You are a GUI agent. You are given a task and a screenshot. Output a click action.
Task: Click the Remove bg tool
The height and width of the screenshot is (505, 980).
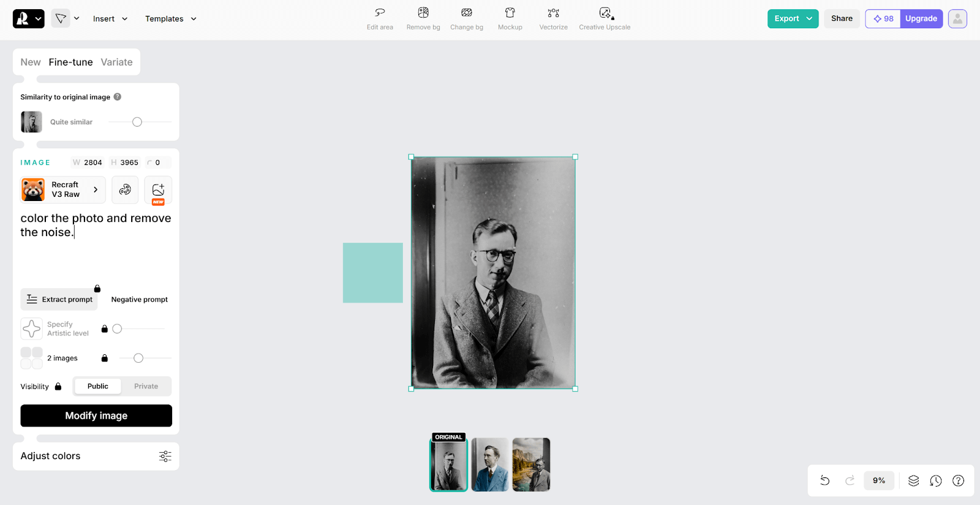(x=423, y=19)
